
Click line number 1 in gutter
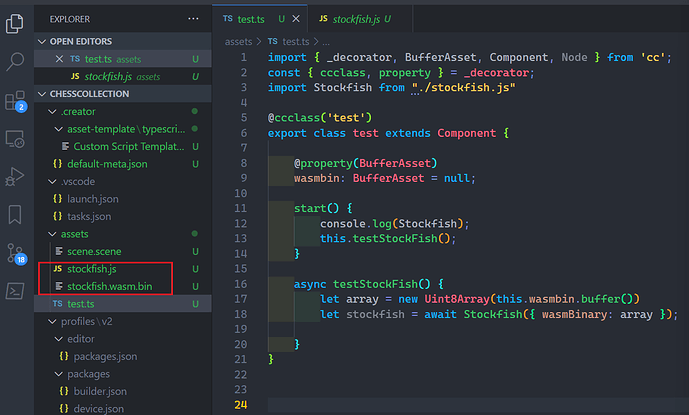tap(244, 58)
